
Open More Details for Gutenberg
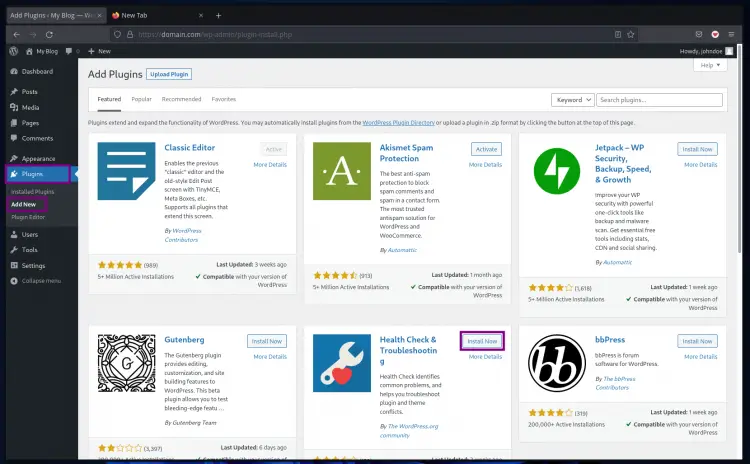(270, 357)
